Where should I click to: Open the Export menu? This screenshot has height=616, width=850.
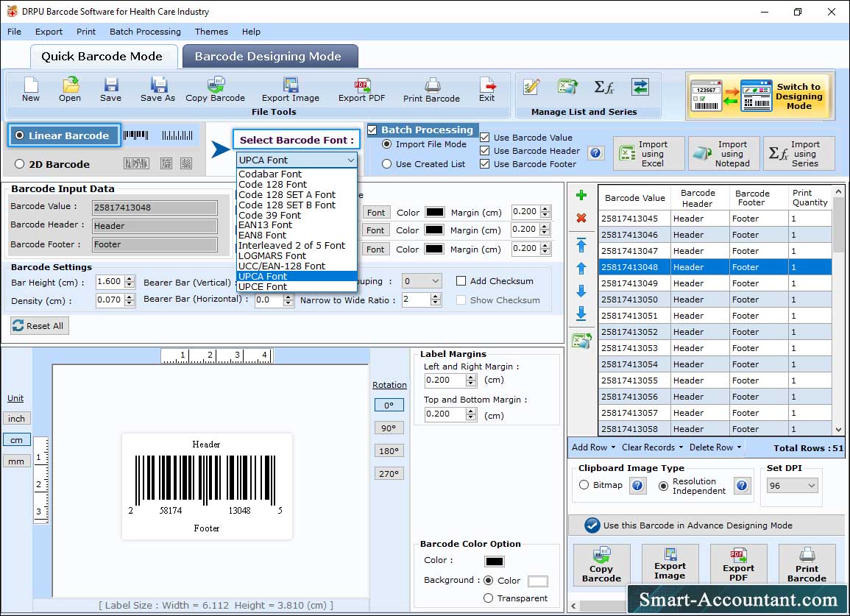(49, 32)
